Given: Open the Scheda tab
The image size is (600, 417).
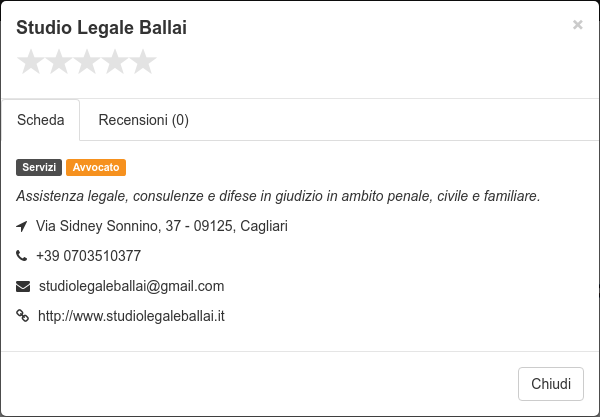Looking at the screenshot, I should (41, 120).
